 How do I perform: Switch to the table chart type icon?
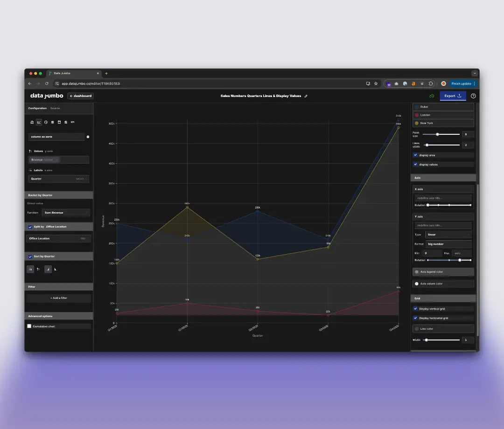tap(52, 122)
